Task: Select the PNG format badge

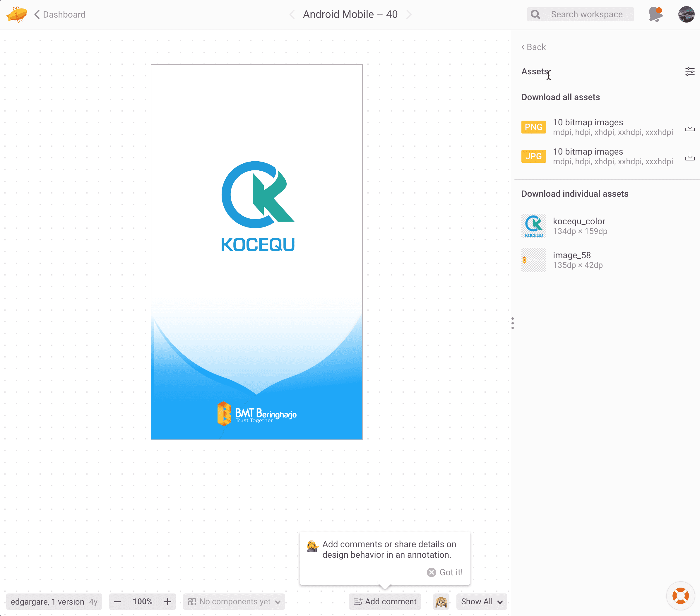Action: 533,127
